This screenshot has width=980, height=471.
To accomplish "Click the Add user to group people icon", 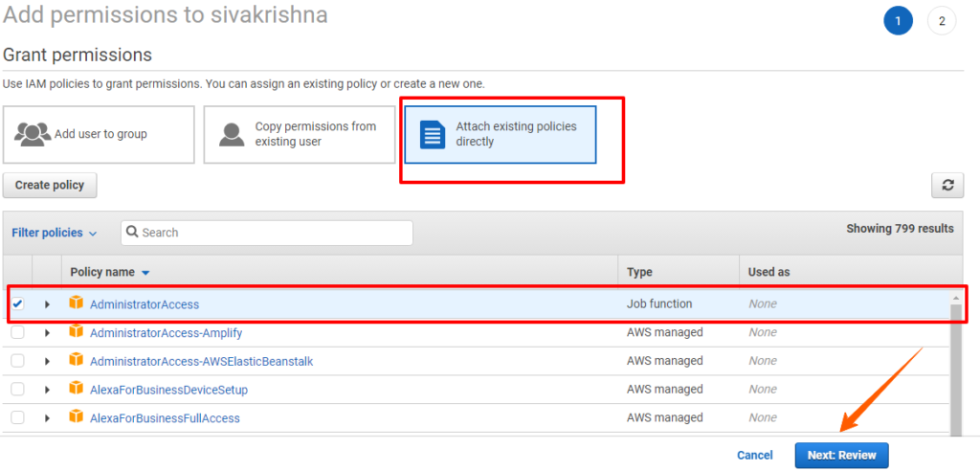I will pos(33,134).
